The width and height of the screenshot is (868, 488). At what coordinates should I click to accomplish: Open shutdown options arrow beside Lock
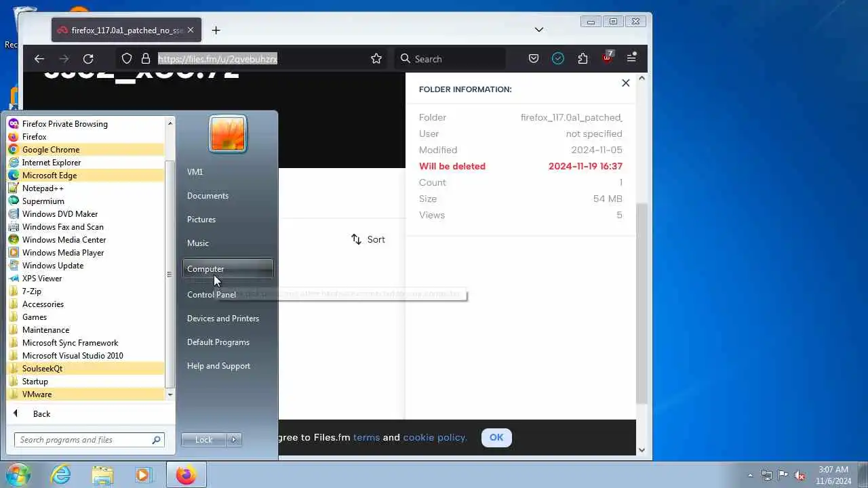[234, 440]
